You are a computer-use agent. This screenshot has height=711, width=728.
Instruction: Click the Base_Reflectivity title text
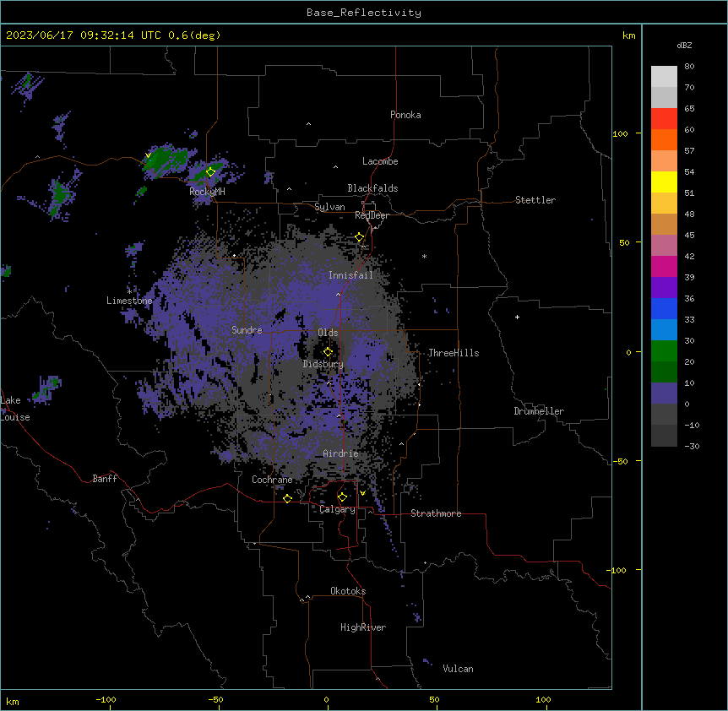click(364, 13)
